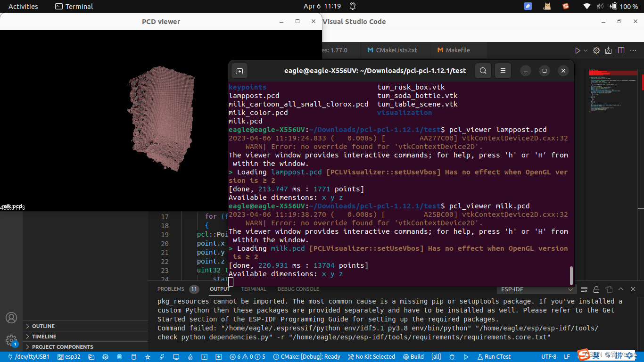Run CTest from the status bar
The height and width of the screenshot is (362, 644).
[x=494, y=356]
